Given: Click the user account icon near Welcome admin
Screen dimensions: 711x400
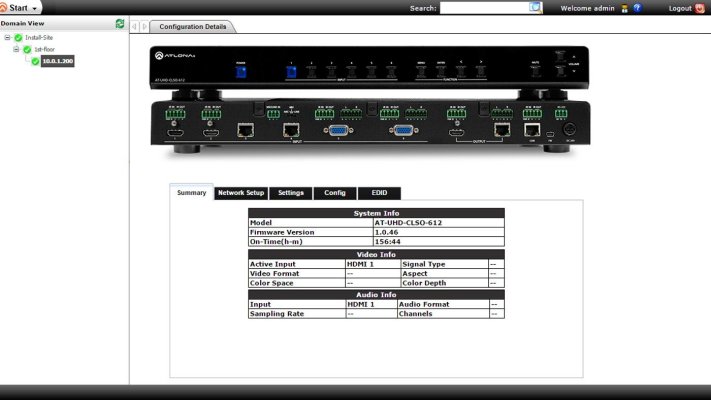Looking at the screenshot, I should point(623,8).
